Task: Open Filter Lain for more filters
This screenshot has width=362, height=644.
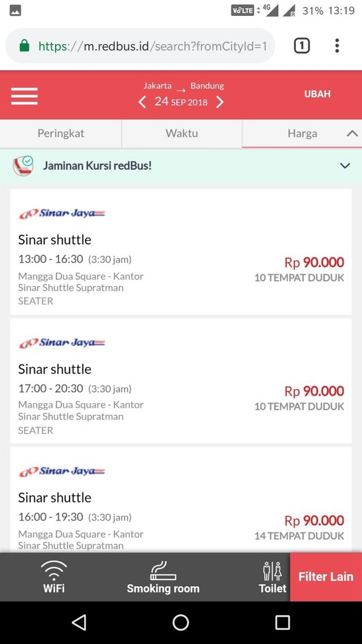Action: 326,577
